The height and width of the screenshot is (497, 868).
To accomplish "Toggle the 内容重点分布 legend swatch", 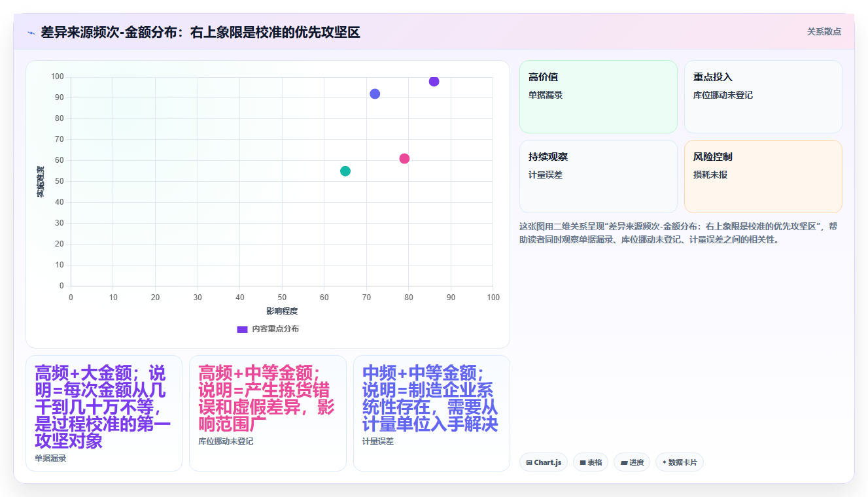I will point(242,329).
